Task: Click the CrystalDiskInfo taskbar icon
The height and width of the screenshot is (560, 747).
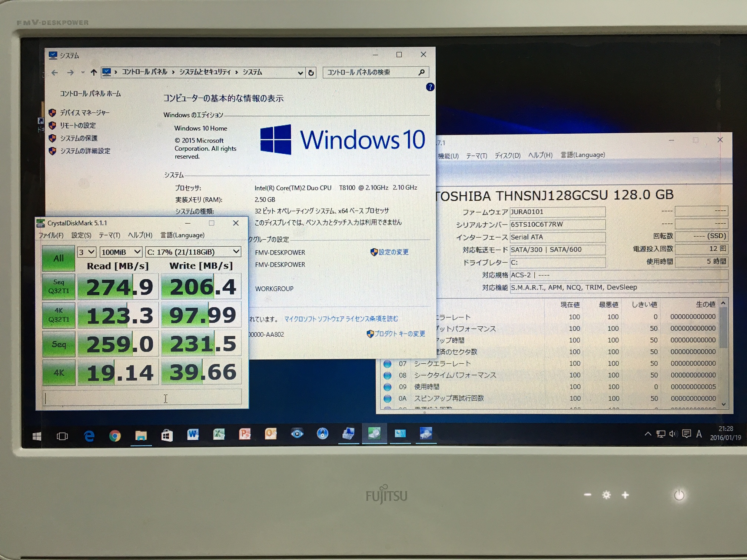Action: (426, 433)
